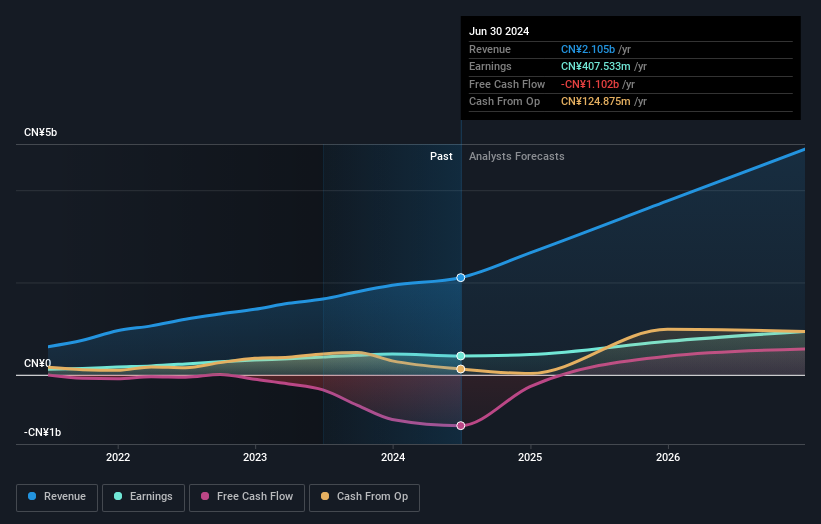Click the CN¥2.105b revenue value
Image resolution: width=821 pixels, height=524 pixels.
point(588,49)
